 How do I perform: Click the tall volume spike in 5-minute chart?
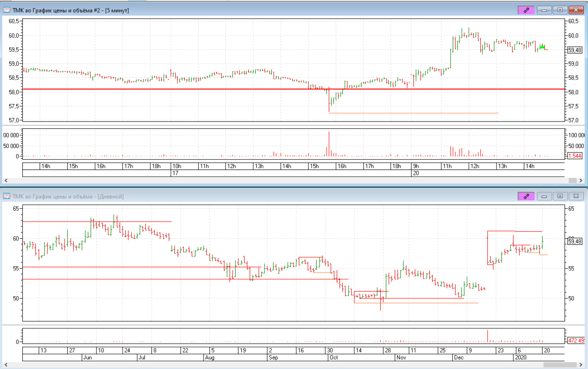click(329, 144)
